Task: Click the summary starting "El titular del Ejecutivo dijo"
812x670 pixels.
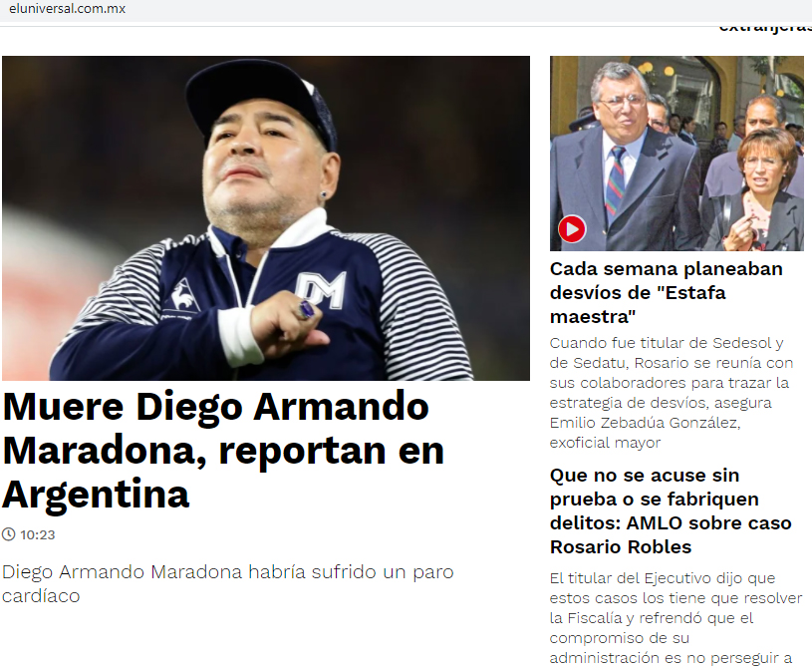Action: 676,618
